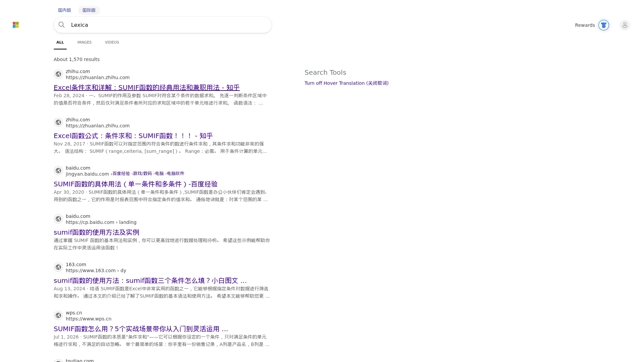Click the globe icon of the second zhihu.com result
This screenshot has height=362, width=644.
[x=58, y=122]
